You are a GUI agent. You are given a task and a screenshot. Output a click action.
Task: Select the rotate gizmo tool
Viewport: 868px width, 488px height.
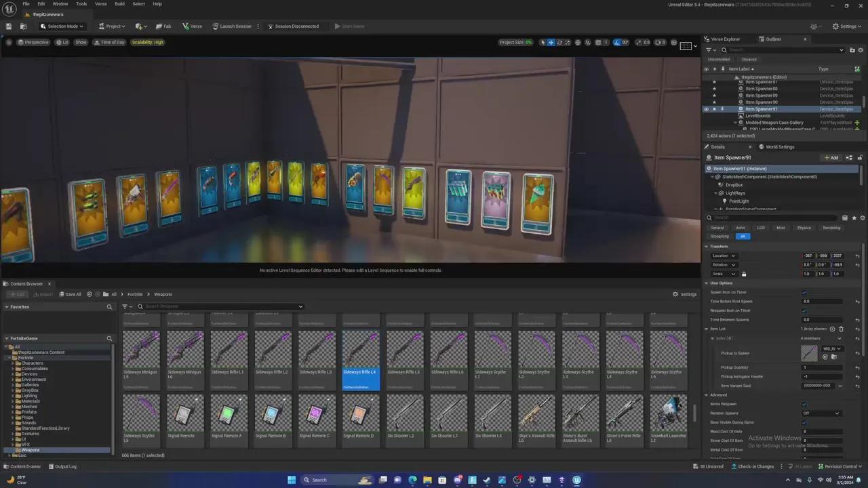pyautogui.click(x=559, y=42)
